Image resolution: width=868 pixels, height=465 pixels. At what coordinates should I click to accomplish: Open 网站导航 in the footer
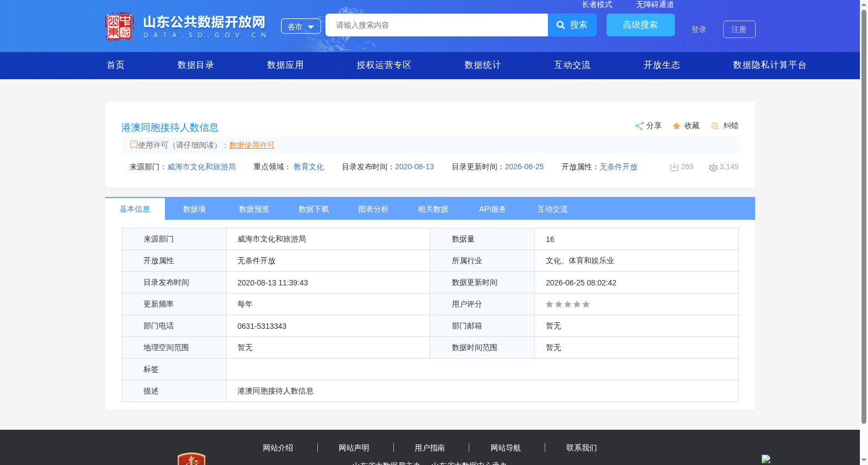[x=506, y=448]
